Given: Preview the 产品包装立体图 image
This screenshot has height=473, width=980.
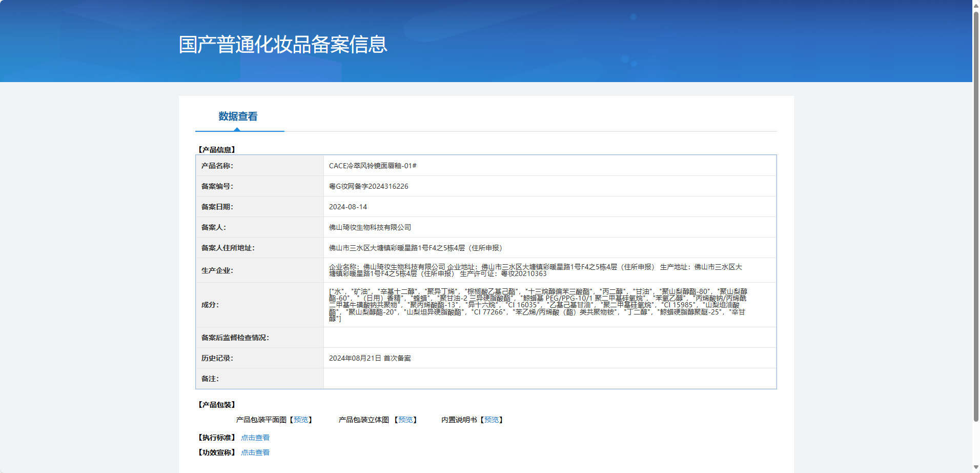Looking at the screenshot, I should click(405, 420).
